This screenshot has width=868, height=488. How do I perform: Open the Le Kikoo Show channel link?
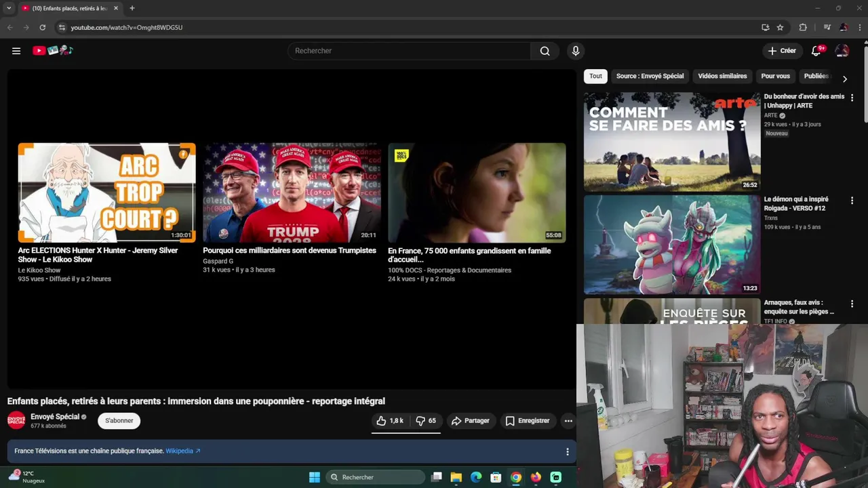coord(39,270)
